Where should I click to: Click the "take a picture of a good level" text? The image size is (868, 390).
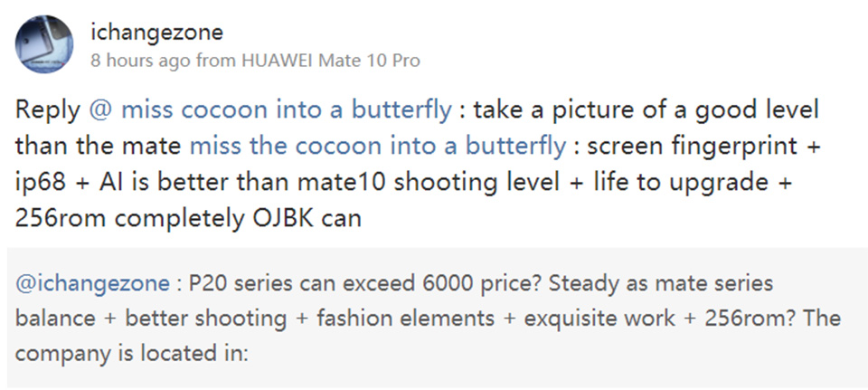point(646,111)
